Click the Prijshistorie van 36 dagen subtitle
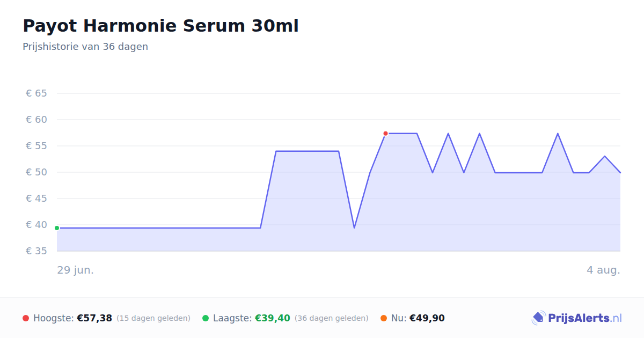 point(85,47)
